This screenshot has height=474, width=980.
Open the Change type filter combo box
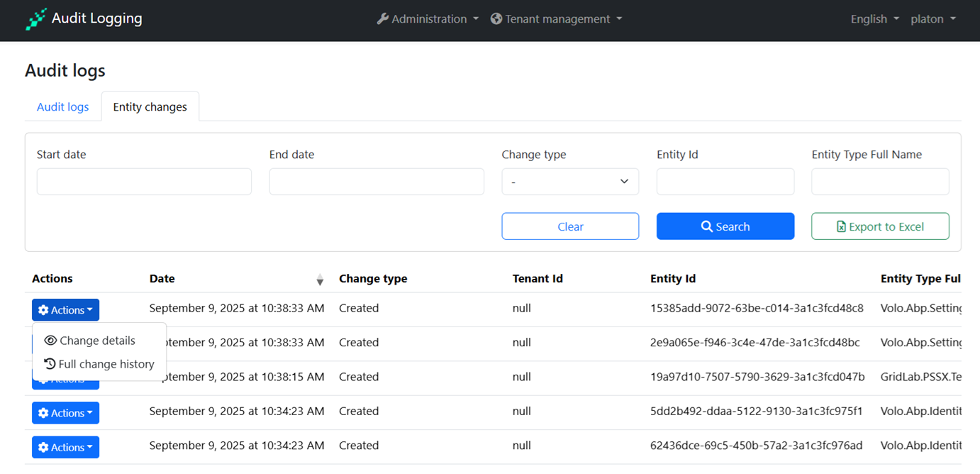tap(569, 182)
